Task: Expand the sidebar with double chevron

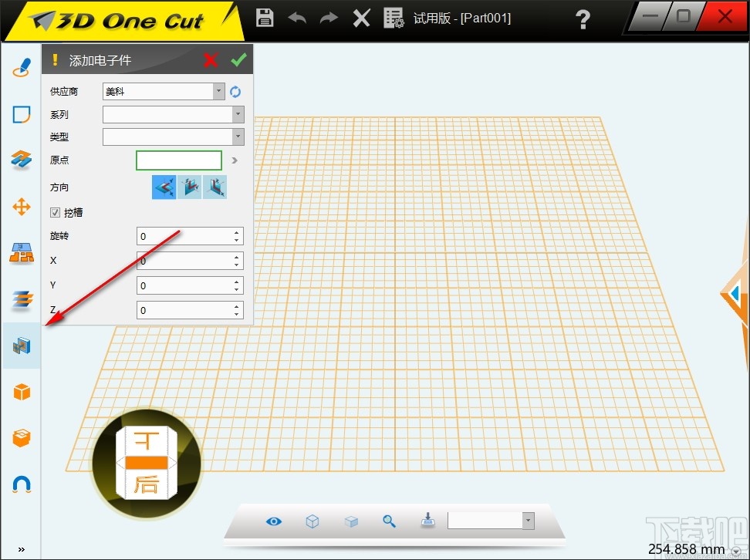Action: coord(21,549)
